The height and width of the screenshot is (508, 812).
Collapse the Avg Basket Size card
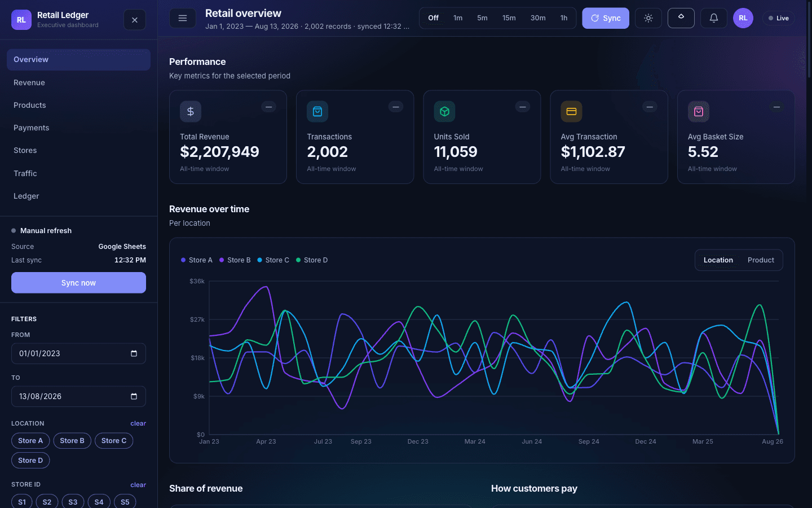[x=776, y=107]
